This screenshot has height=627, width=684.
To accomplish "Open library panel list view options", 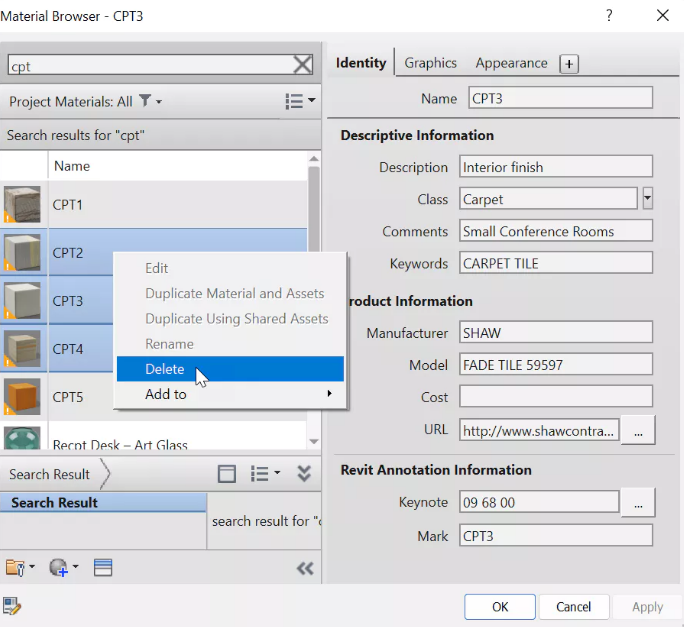I will [x=265, y=473].
